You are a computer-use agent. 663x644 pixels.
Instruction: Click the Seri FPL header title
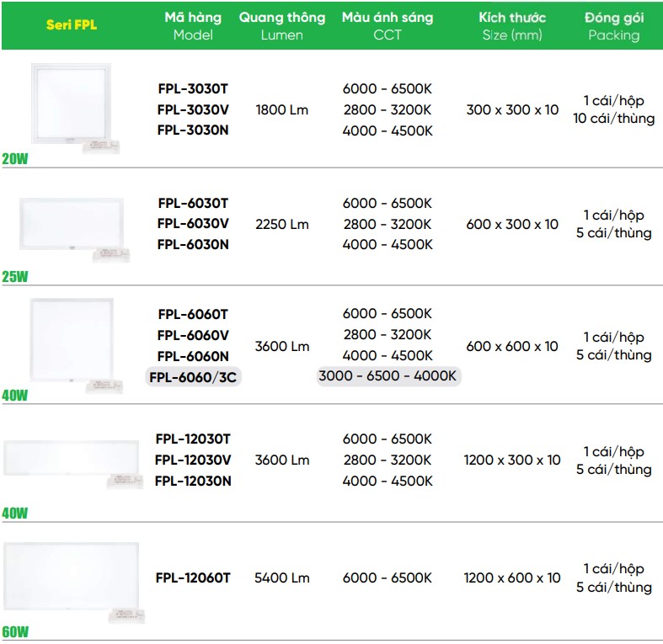(72, 25)
